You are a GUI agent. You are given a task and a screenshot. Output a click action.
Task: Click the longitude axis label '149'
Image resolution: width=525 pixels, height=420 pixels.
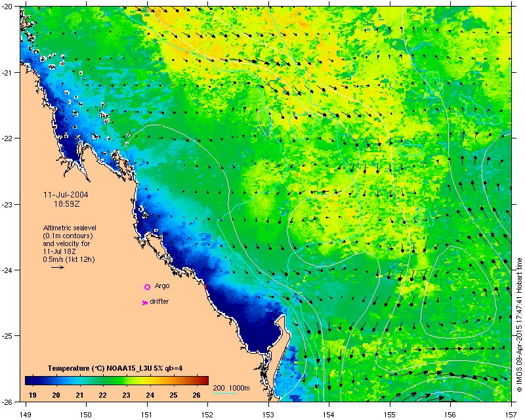26,415
